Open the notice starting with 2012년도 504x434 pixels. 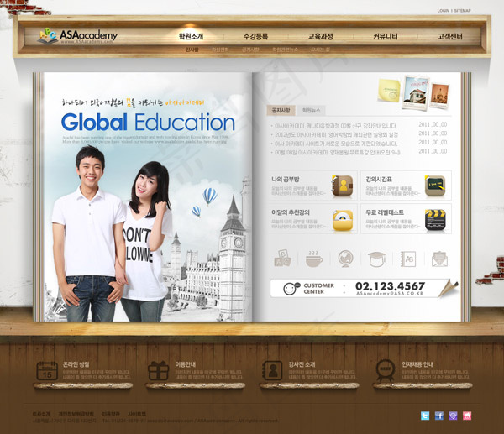336,134
